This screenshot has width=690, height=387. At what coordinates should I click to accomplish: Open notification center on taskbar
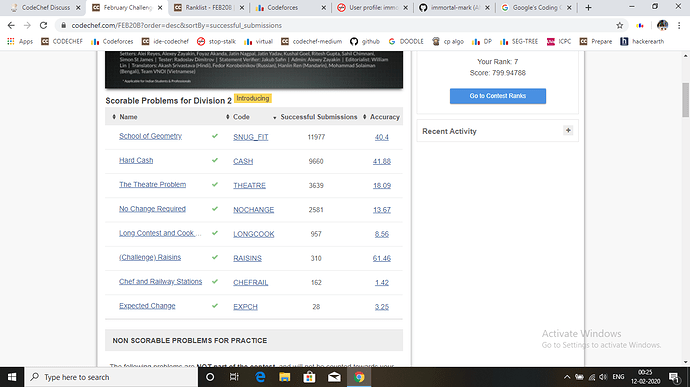pyautogui.click(x=674, y=377)
